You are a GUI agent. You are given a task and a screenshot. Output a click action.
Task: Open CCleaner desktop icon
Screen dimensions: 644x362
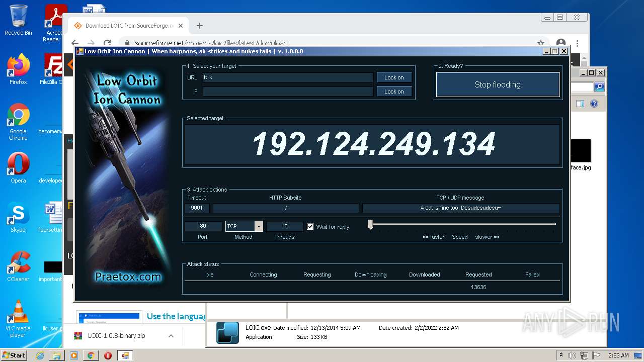coord(18,266)
